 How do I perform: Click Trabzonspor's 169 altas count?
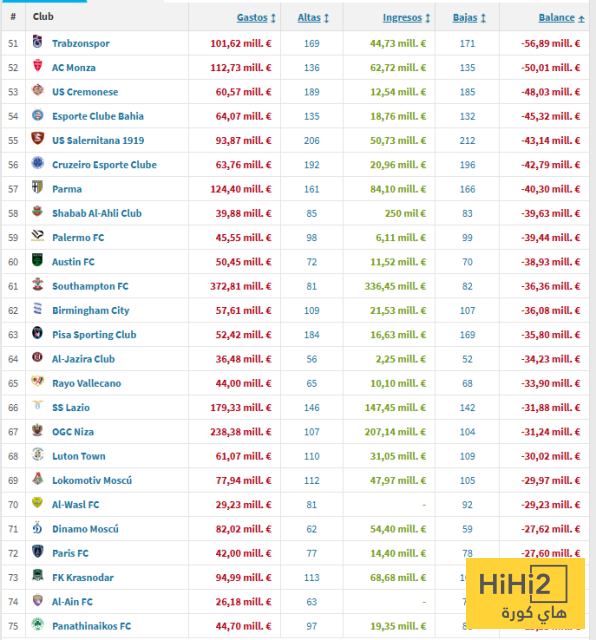(x=312, y=43)
